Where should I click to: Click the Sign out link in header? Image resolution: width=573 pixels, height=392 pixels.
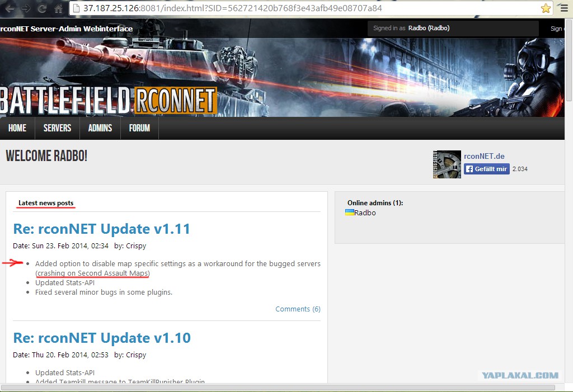click(558, 29)
